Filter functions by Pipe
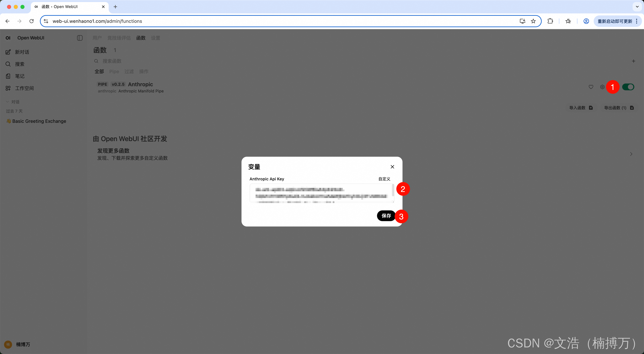644x354 pixels. [114, 71]
